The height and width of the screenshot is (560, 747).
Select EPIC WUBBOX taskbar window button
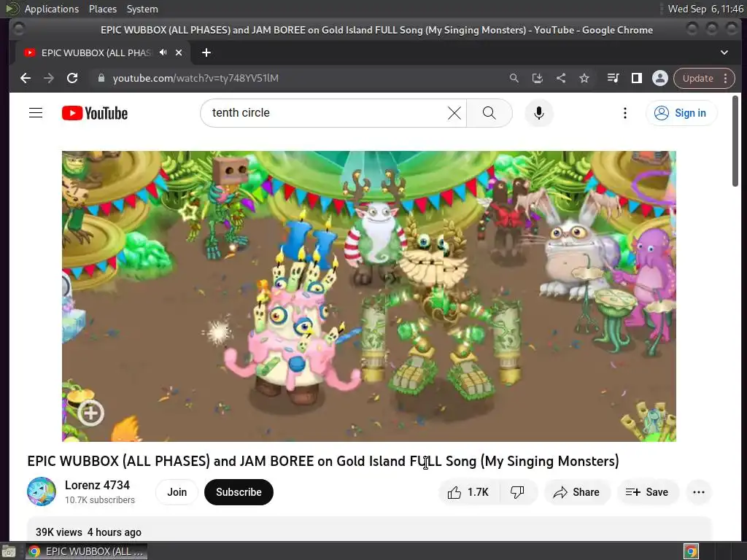coord(86,551)
